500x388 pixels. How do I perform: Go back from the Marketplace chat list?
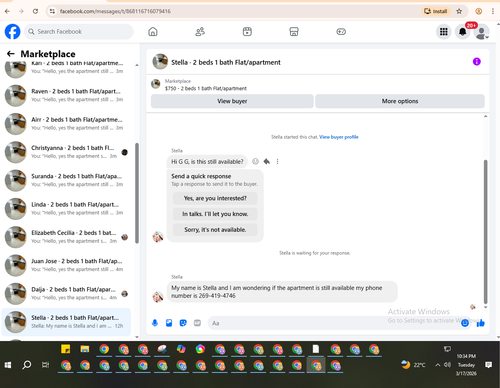(11, 54)
